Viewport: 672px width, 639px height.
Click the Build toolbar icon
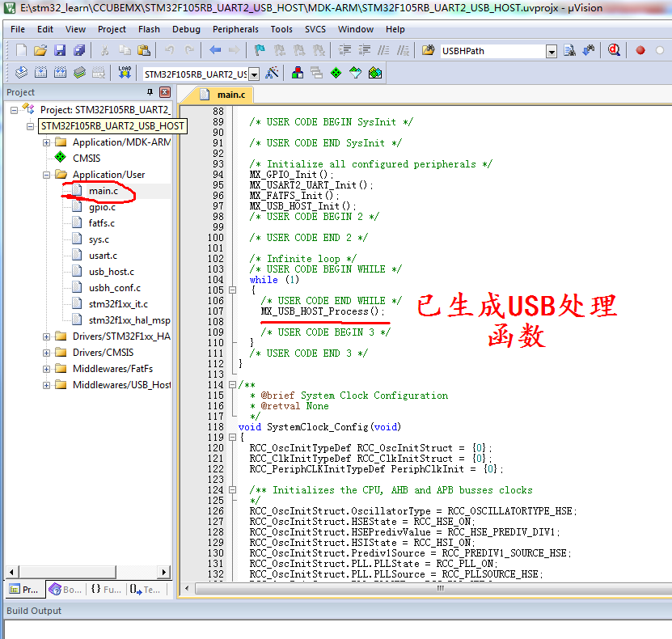[x=40, y=72]
